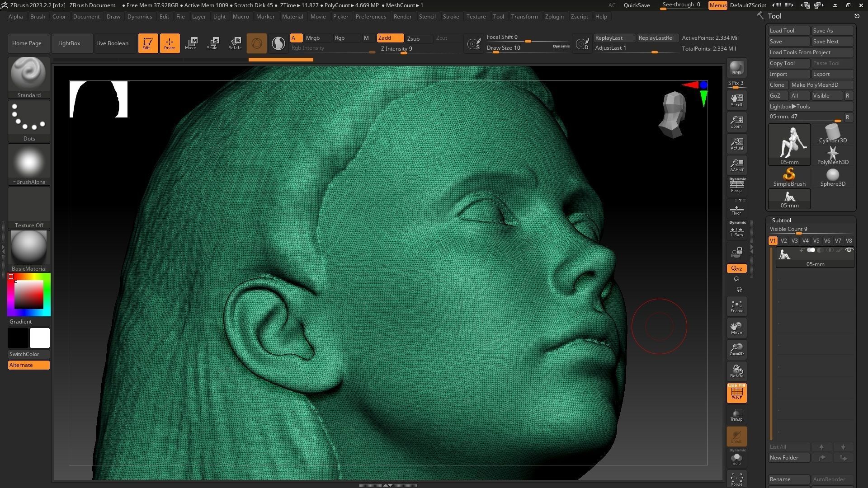The image size is (868, 488).
Task: Adjust the Focal Shift slider
Action: 528,38
